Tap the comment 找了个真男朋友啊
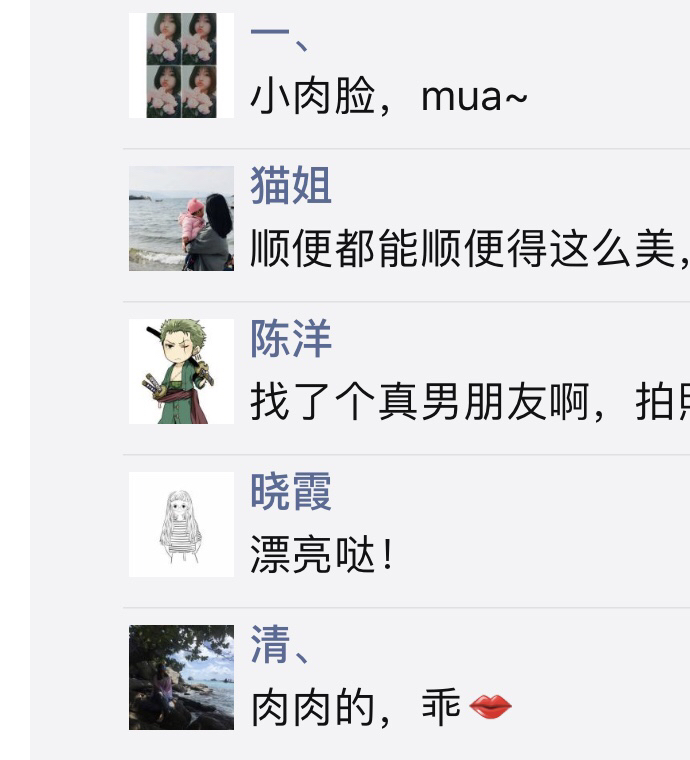The height and width of the screenshot is (760, 690). (469, 401)
